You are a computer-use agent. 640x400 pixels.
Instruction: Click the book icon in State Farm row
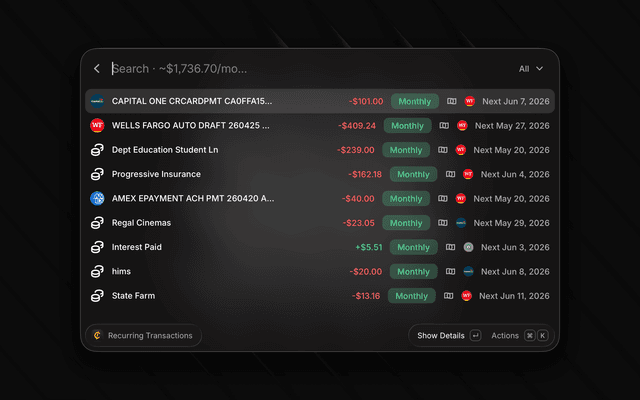click(x=449, y=296)
